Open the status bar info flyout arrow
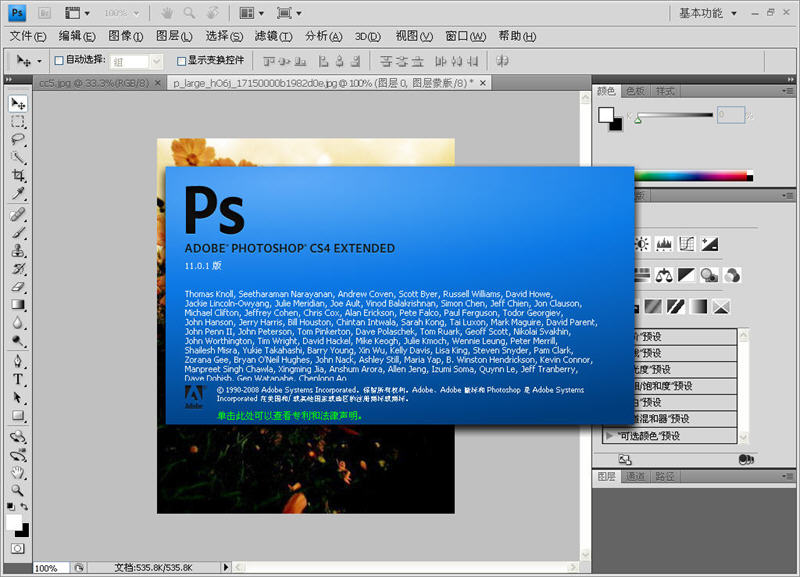The width and height of the screenshot is (800, 577). (x=226, y=567)
